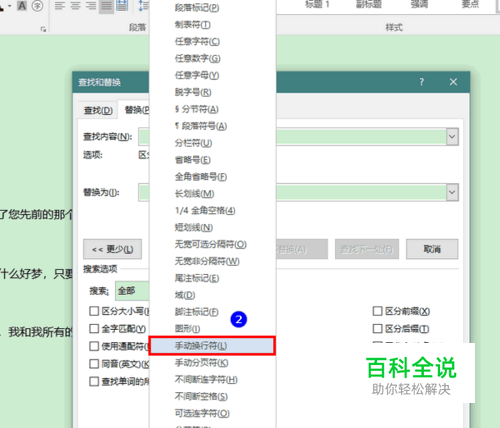This screenshot has width=500, height=428.
Task: Select 手动换行符(L) menu item
Action: tap(212, 346)
